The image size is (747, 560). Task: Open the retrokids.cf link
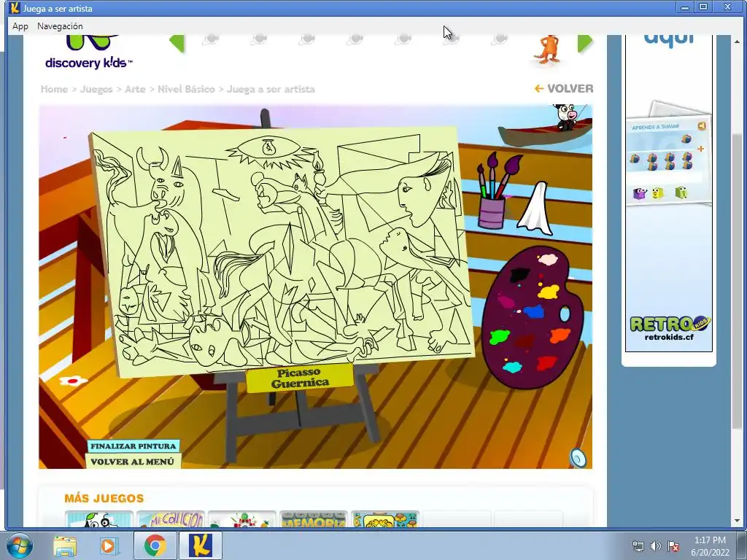[669, 337]
